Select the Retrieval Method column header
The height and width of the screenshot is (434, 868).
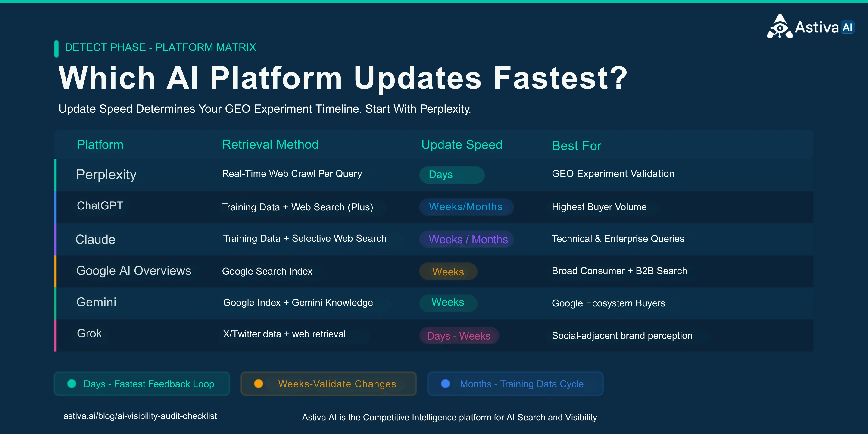pyautogui.click(x=270, y=144)
